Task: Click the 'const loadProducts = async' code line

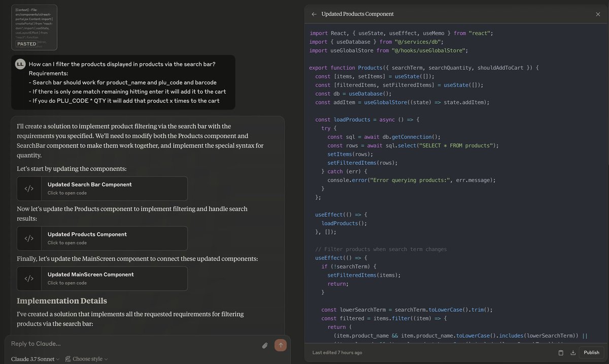Action: tap(367, 120)
